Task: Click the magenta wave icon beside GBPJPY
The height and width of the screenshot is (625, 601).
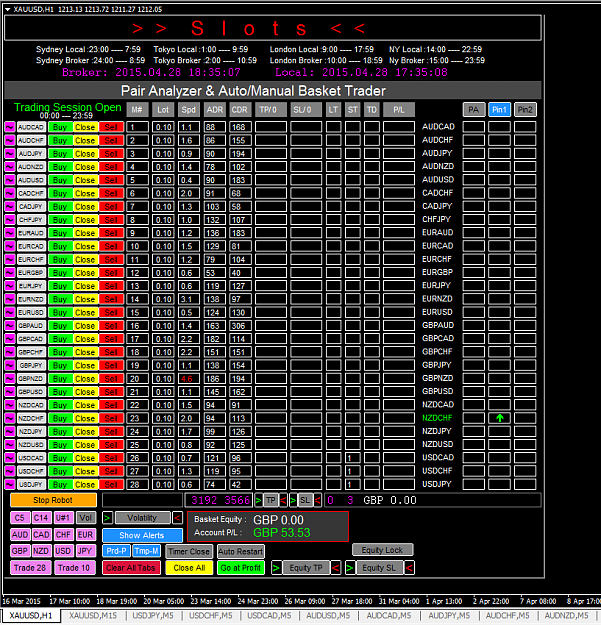Action: 10,365
